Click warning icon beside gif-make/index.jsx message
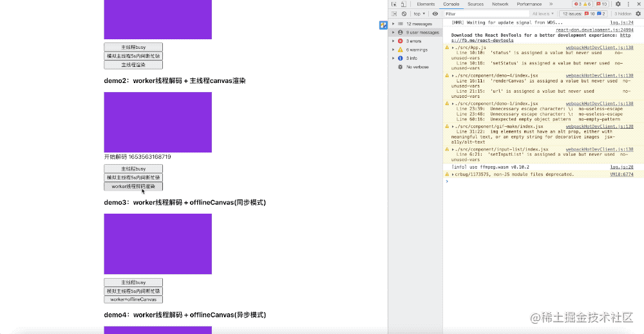644x334 pixels. (x=447, y=126)
